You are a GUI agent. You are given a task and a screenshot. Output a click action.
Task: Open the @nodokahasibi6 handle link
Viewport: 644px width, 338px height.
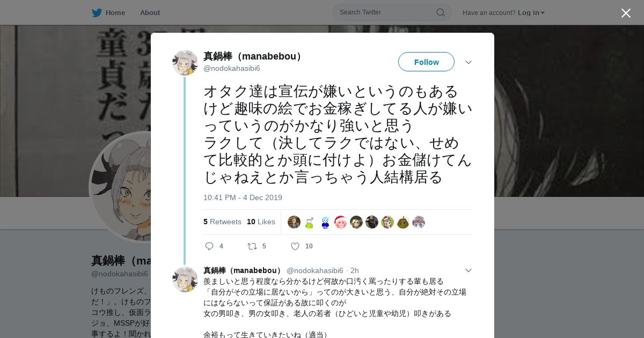pos(232,68)
